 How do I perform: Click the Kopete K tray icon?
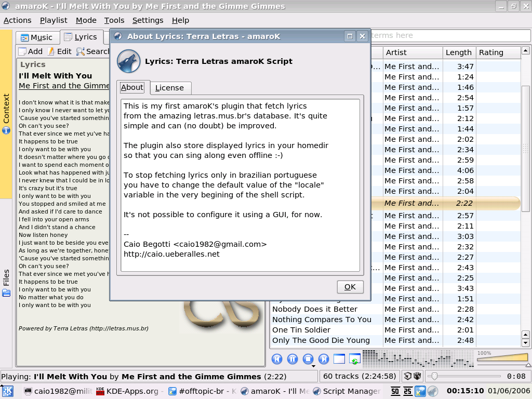coord(420,391)
